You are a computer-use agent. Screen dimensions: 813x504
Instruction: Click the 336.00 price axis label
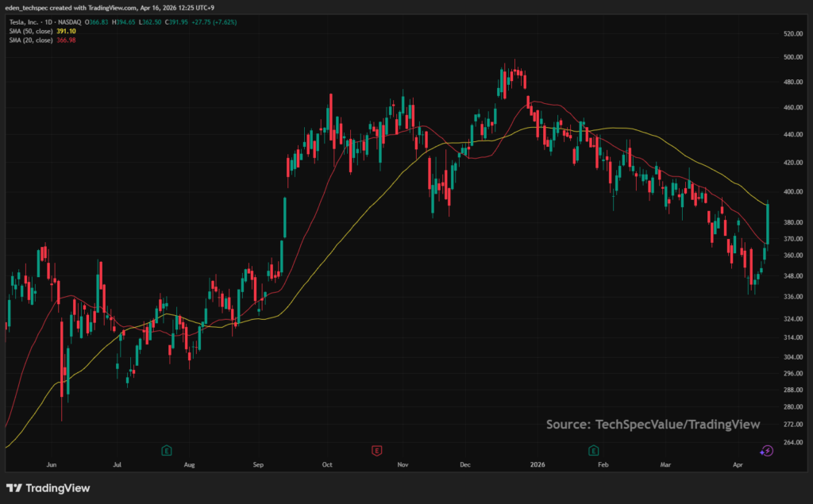pyautogui.click(x=793, y=297)
